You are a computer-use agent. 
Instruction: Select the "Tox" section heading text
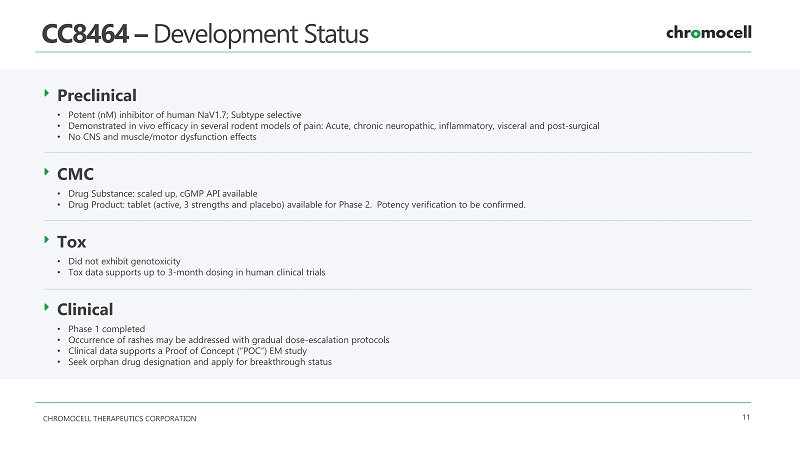(72, 242)
